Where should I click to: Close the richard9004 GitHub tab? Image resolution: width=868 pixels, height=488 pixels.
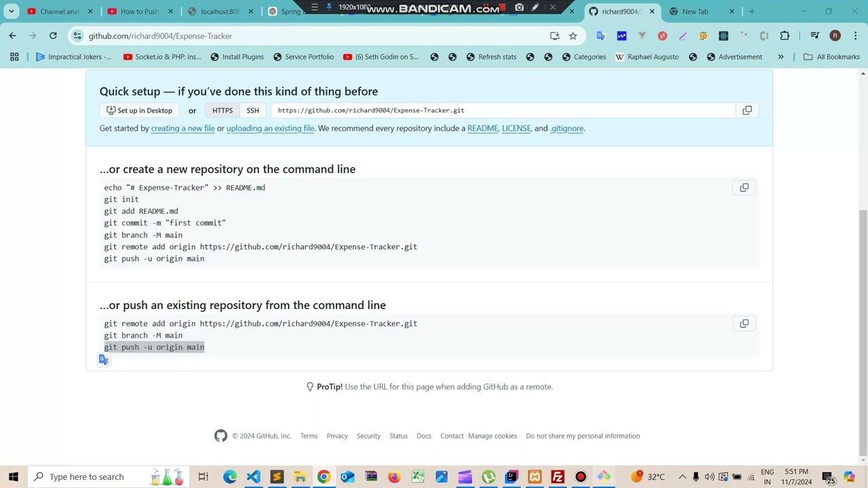tap(652, 12)
